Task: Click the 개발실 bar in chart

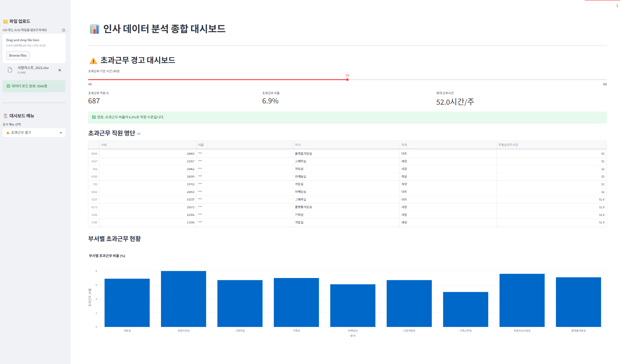Action: tap(127, 303)
